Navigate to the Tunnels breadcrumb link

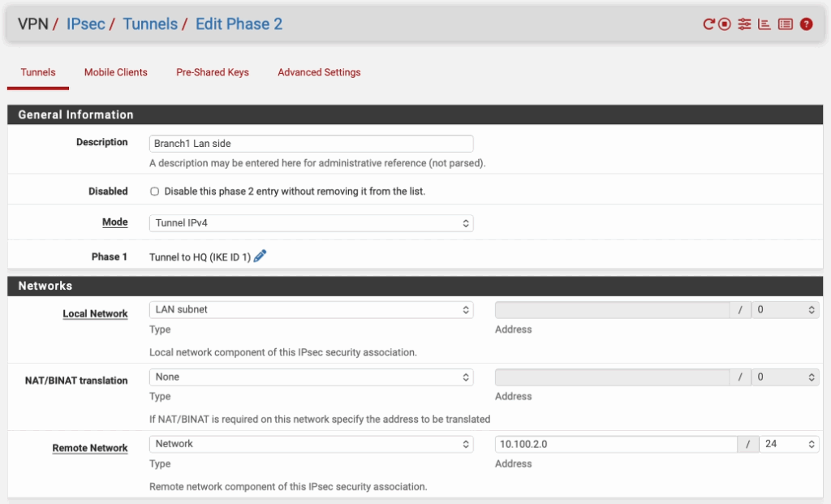150,24
